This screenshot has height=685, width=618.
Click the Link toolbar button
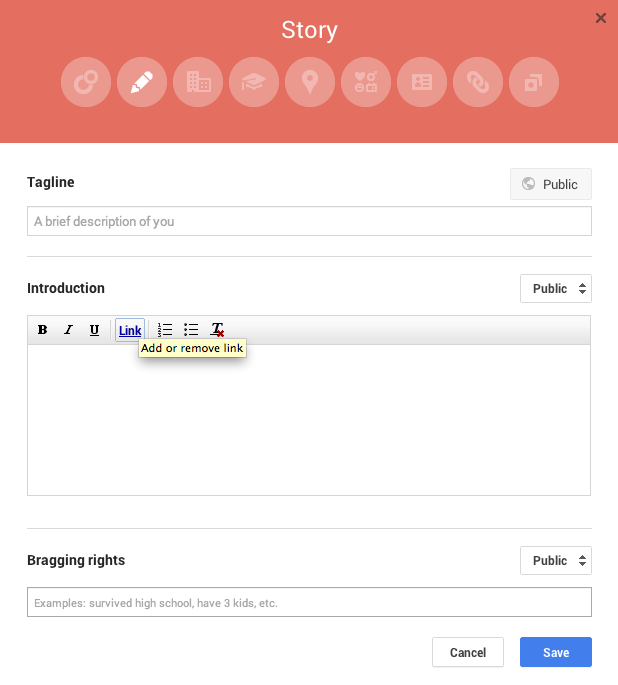pos(130,330)
